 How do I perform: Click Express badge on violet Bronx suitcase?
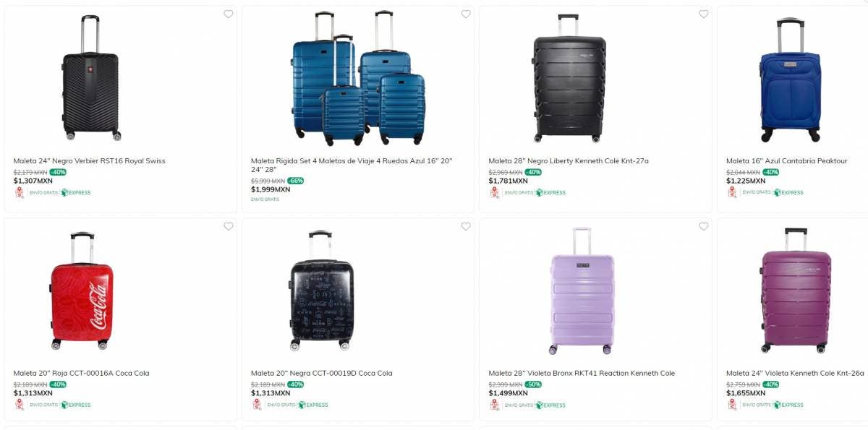550,405
